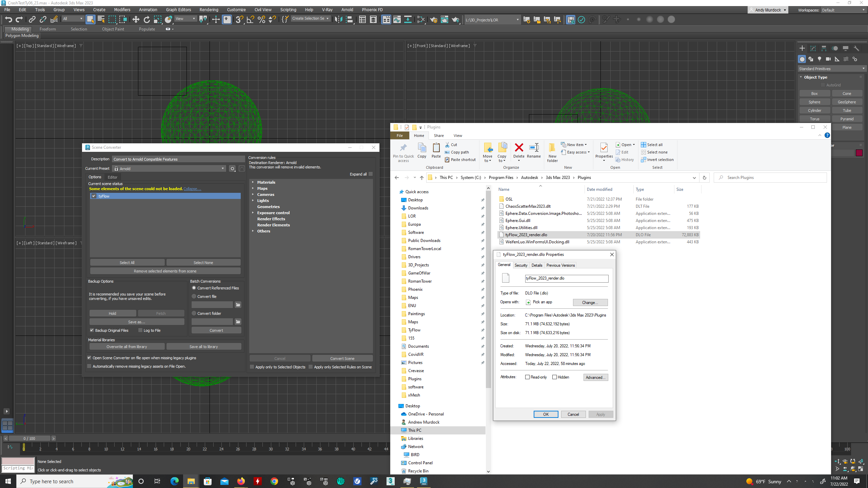Click the Undo arrow in toolbar
This screenshot has height=488, width=868.
[x=8, y=20]
